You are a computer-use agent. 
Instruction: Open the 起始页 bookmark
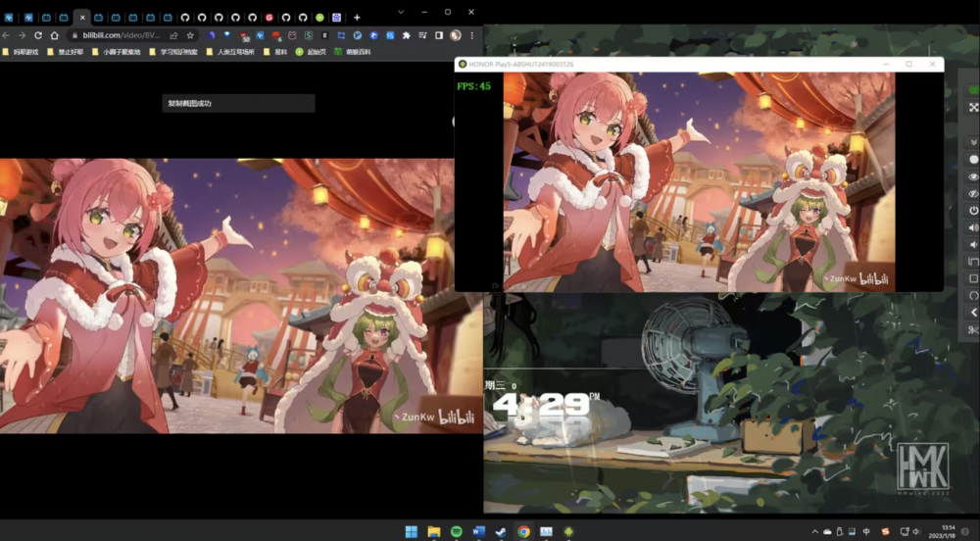coord(311,52)
